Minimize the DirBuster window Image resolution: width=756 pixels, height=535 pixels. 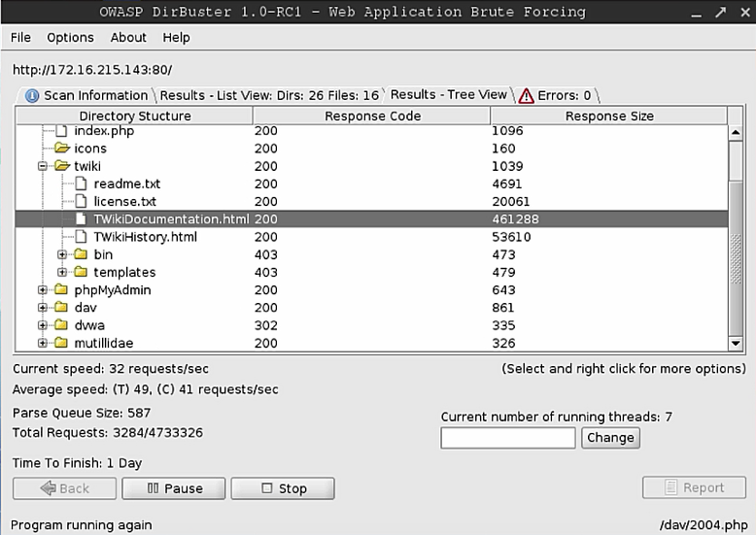tap(696, 13)
